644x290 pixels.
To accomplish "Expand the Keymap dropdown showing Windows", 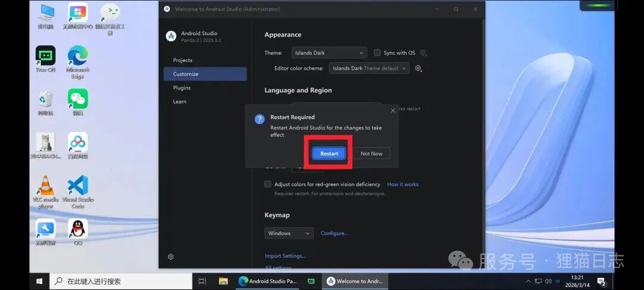I will 289,233.
